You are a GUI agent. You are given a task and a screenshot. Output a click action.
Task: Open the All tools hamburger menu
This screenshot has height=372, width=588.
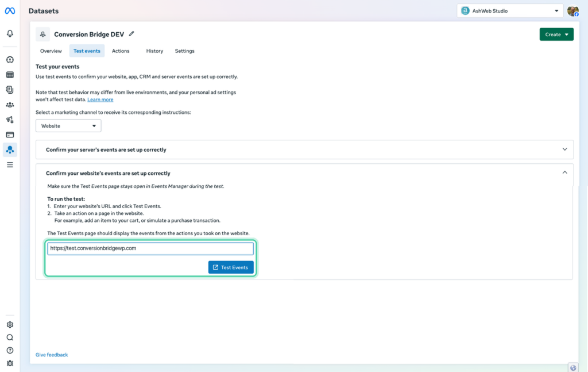[10, 165]
